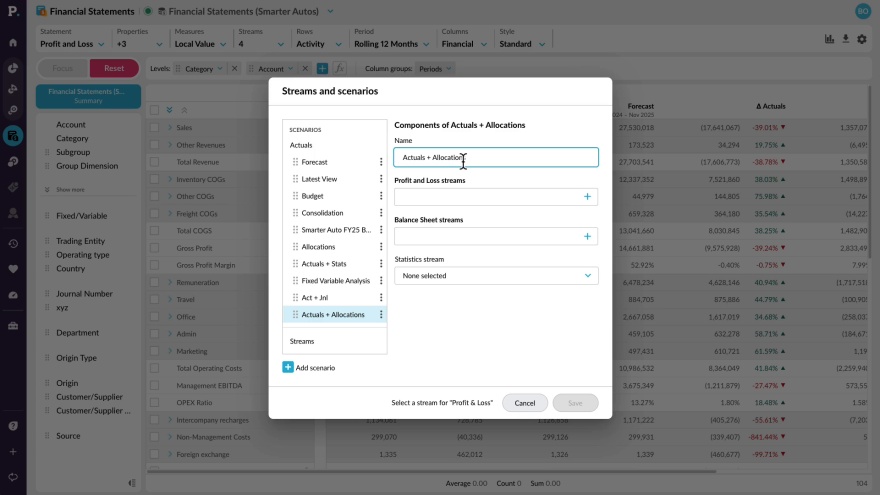This screenshot has height=495, width=880.
Task: Collapse the left panel with arrow icon
Action: pos(132,483)
